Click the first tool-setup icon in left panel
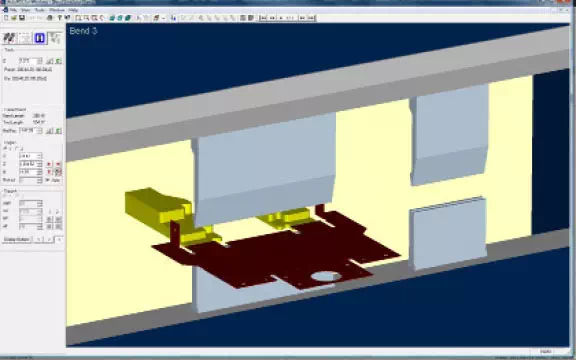This screenshot has width=576, height=360. (x=10, y=38)
